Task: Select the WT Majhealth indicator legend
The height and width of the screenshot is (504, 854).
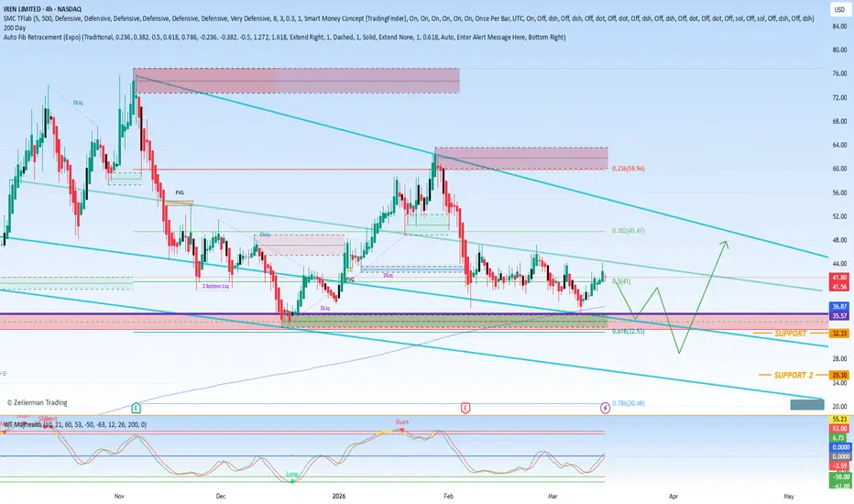Action: click(x=75, y=424)
